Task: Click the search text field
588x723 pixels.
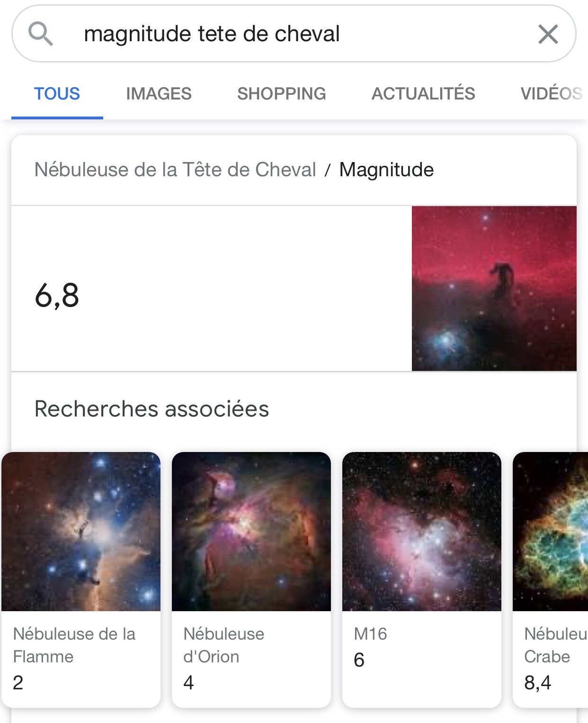Action: [284, 34]
